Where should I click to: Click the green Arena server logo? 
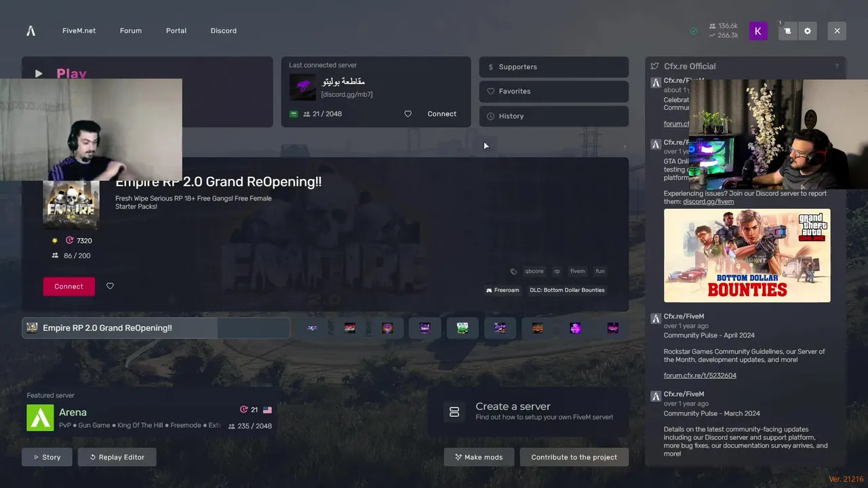click(40, 418)
